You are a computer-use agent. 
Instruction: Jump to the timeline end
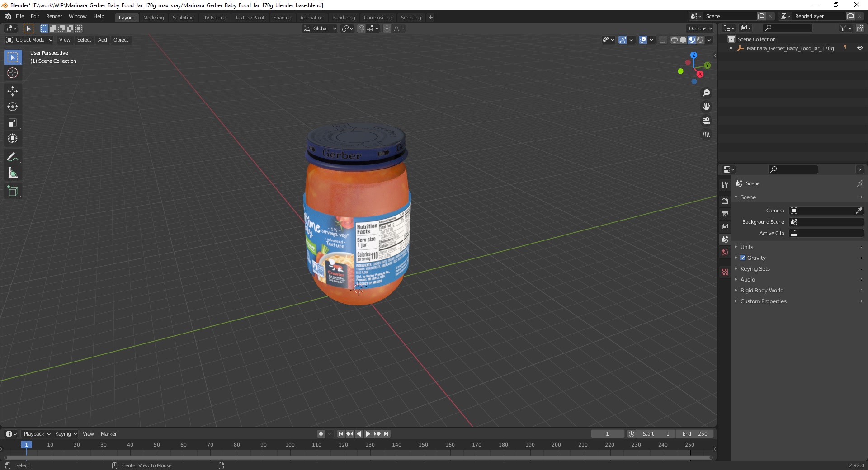pyautogui.click(x=386, y=434)
